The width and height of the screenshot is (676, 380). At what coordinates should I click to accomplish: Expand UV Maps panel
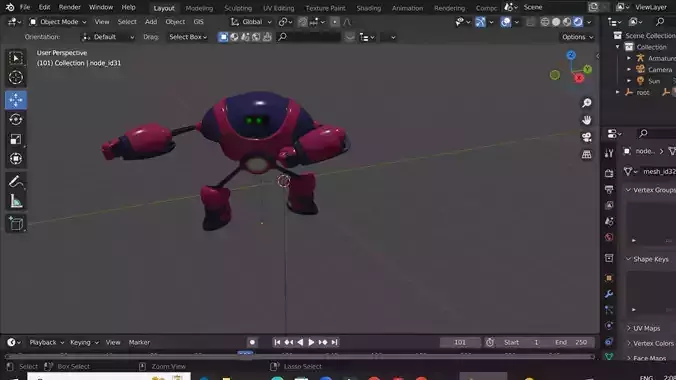tap(628, 328)
